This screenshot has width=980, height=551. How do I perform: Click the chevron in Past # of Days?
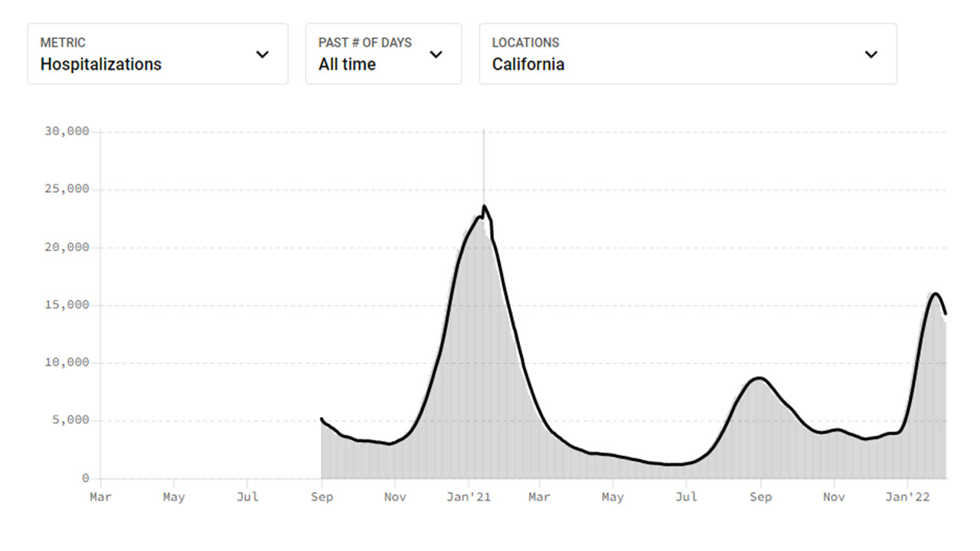(x=436, y=54)
